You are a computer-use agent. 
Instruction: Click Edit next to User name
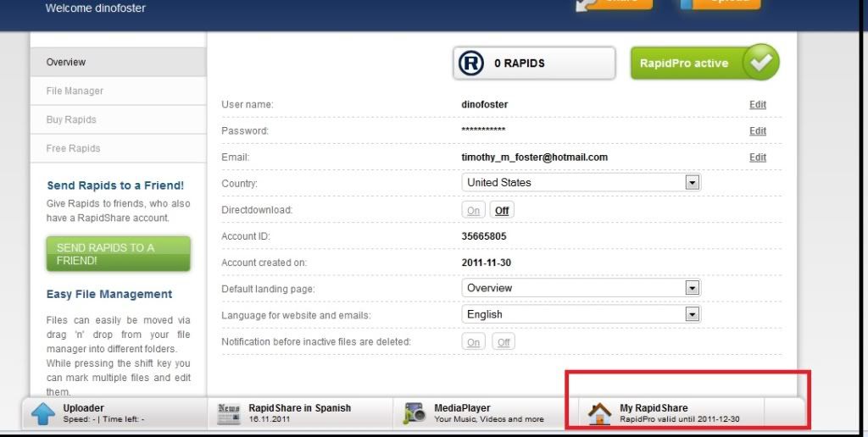[x=757, y=104]
